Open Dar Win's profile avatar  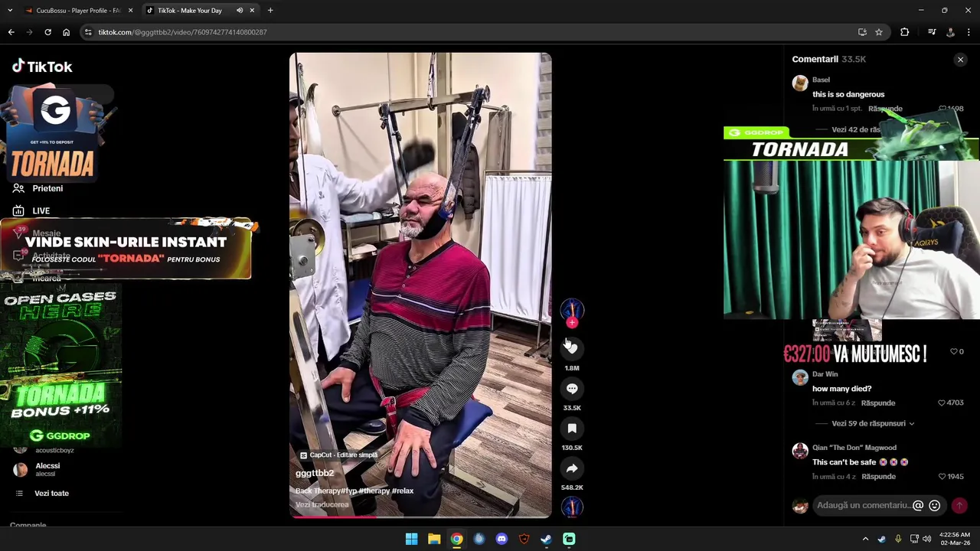(x=800, y=378)
